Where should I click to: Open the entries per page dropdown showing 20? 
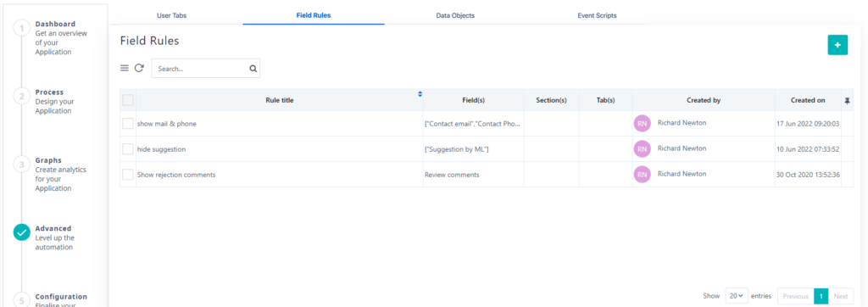[737, 296]
